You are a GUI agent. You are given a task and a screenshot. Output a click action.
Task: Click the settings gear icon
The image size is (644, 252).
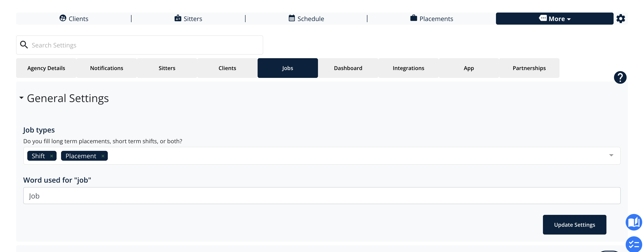point(621,19)
